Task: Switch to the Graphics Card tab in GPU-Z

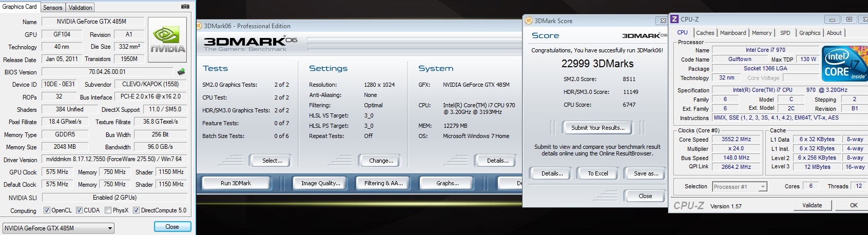Action: coord(20,7)
